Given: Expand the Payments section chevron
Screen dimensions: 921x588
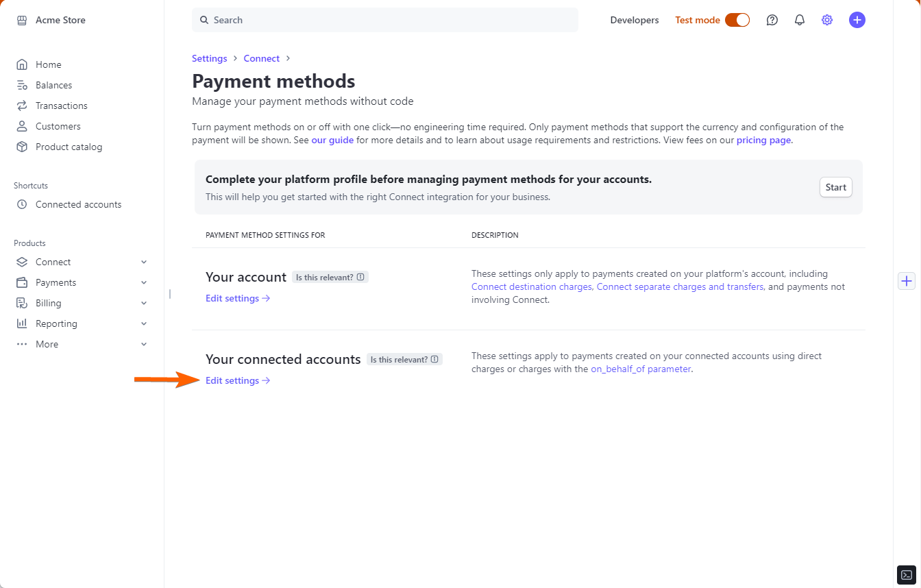Looking at the screenshot, I should click(x=144, y=282).
